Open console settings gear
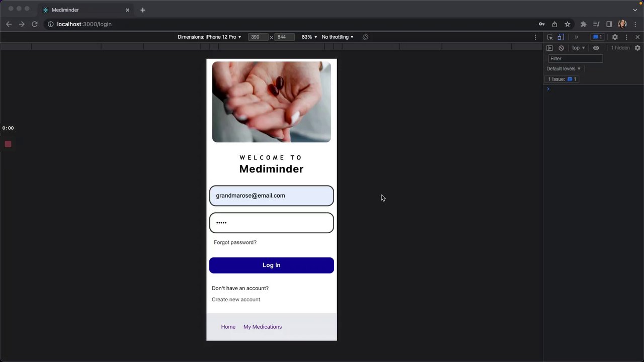The image size is (644, 362). [637, 48]
